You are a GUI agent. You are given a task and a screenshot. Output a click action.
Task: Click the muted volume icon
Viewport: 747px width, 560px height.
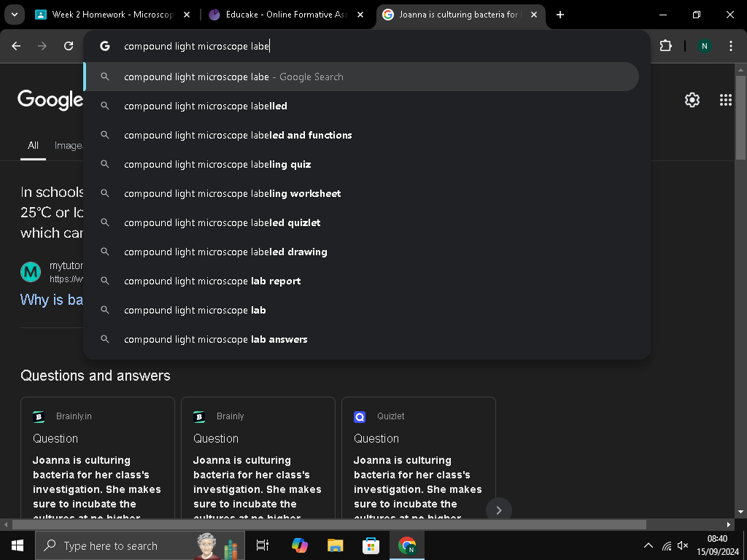pyautogui.click(x=683, y=545)
